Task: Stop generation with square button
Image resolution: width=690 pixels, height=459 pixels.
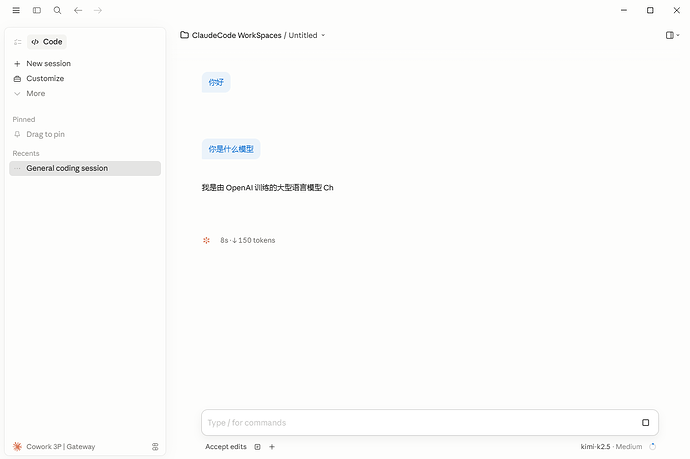Action: 646,422
